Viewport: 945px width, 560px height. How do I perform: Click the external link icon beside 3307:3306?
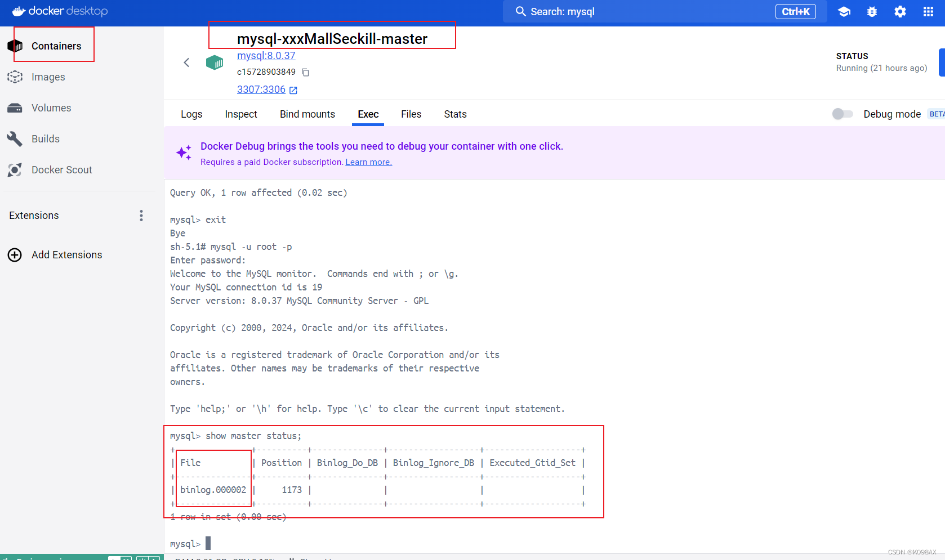pyautogui.click(x=293, y=90)
